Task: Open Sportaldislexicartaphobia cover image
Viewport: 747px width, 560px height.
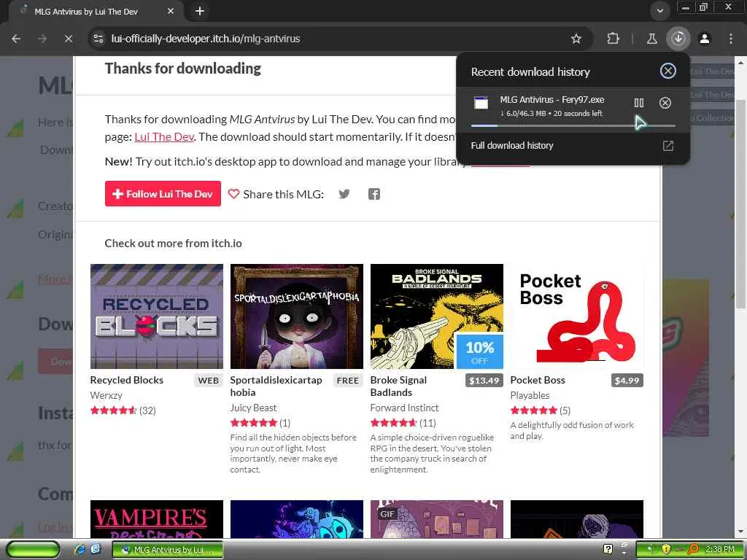Action: [x=297, y=316]
